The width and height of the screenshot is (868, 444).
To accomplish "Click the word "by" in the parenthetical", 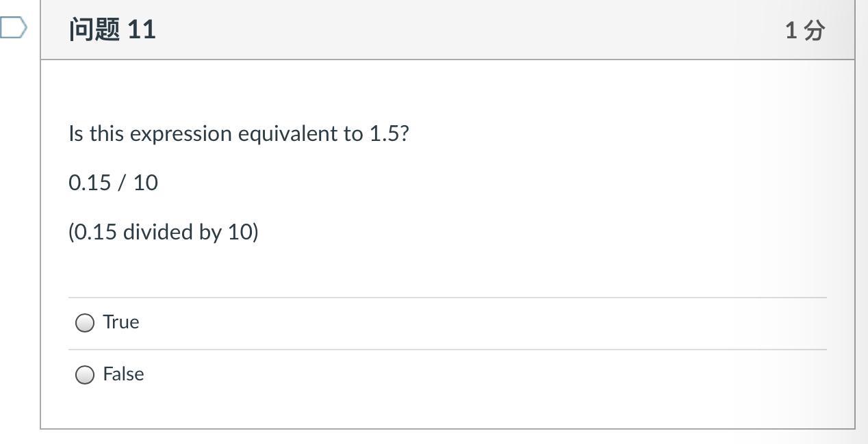I will click(210, 233).
